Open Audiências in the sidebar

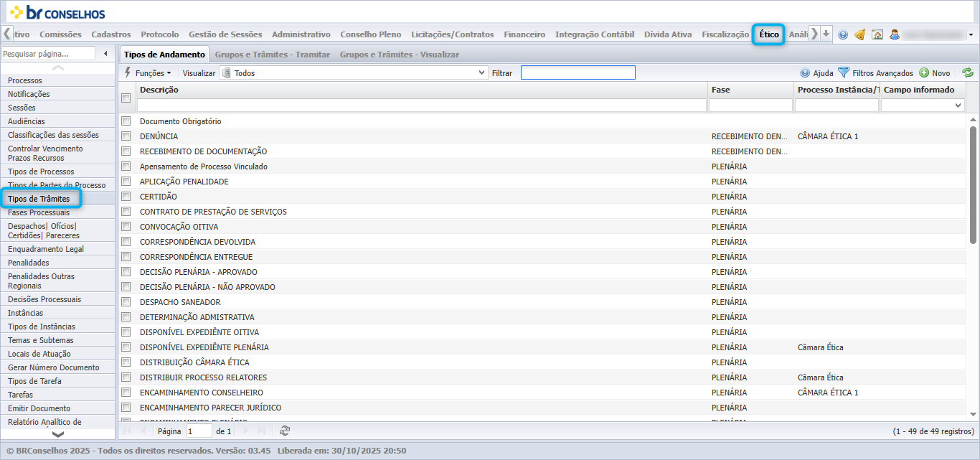(27, 121)
